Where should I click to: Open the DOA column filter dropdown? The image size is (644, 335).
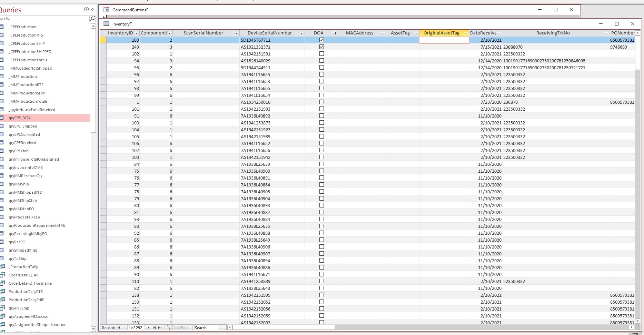tap(335, 33)
